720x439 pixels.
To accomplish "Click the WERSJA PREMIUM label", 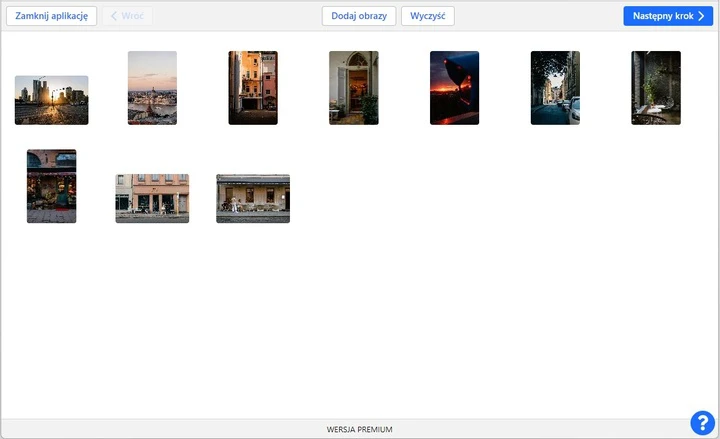I will click(x=360, y=429).
